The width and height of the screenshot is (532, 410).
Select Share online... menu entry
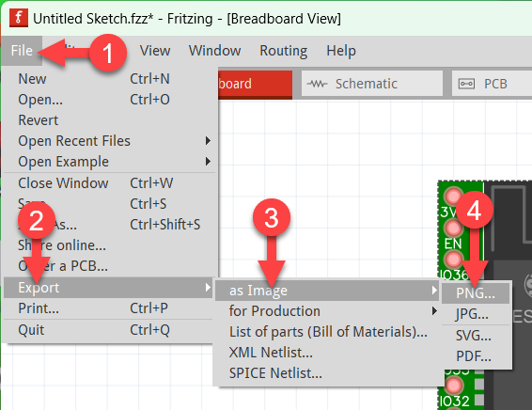click(x=109, y=245)
